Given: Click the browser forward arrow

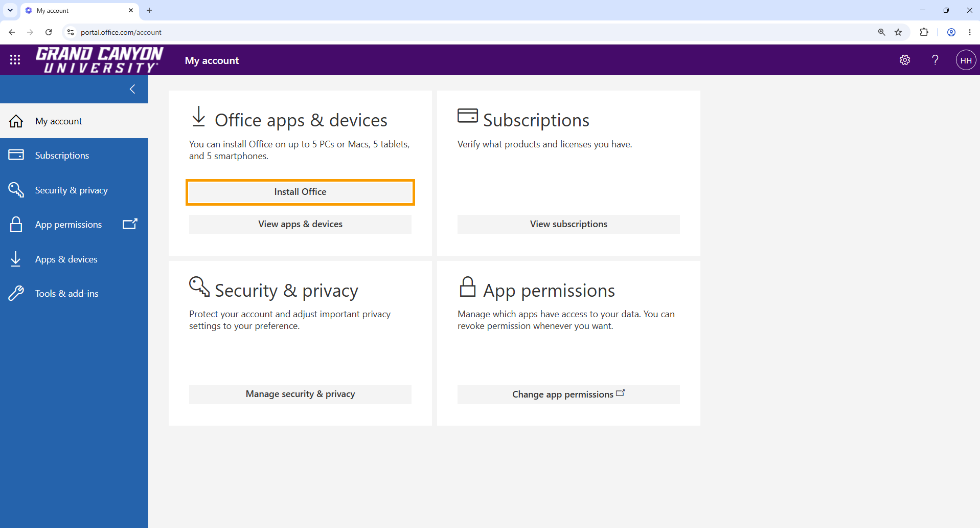Looking at the screenshot, I should [x=30, y=32].
